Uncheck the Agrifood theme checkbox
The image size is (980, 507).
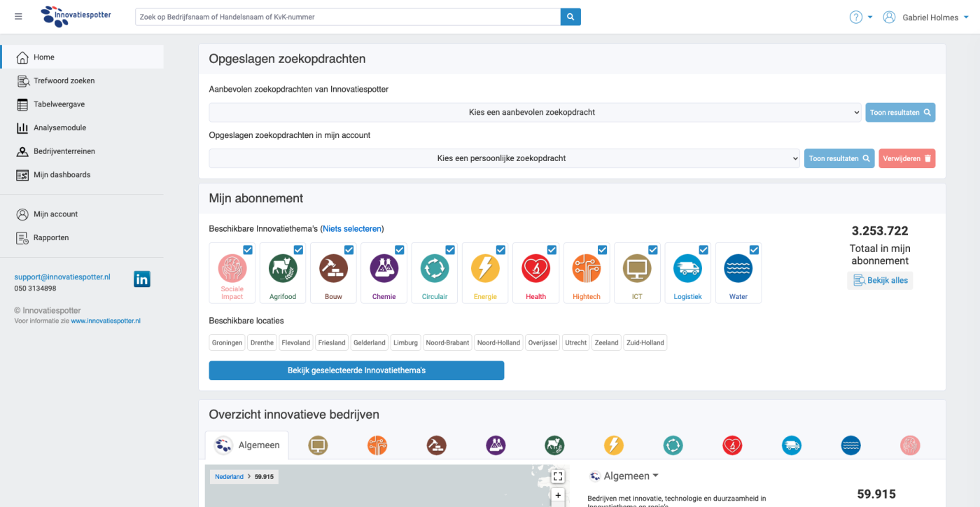[x=299, y=250]
